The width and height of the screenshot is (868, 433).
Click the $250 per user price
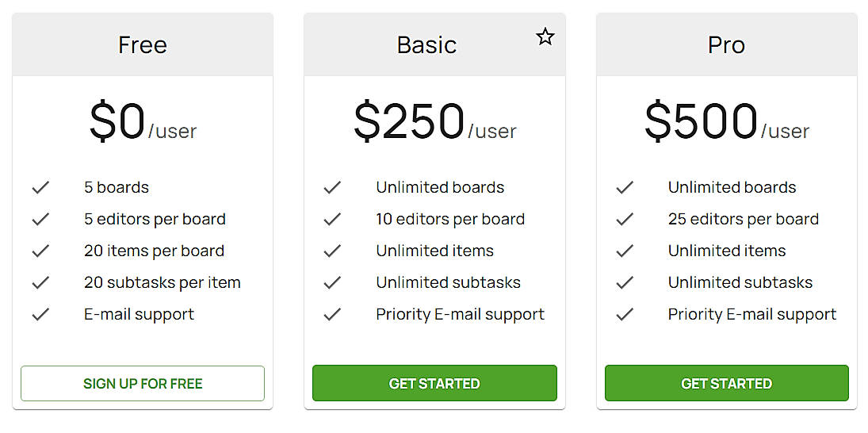pos(434,123)
